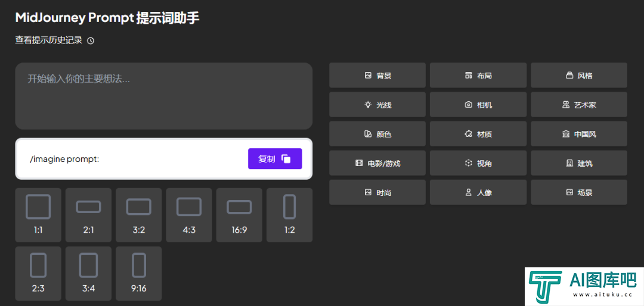This screenshot has height=306, width=644.
Task: Select the 3:4 aspect ratio
Action: [88, 274]
